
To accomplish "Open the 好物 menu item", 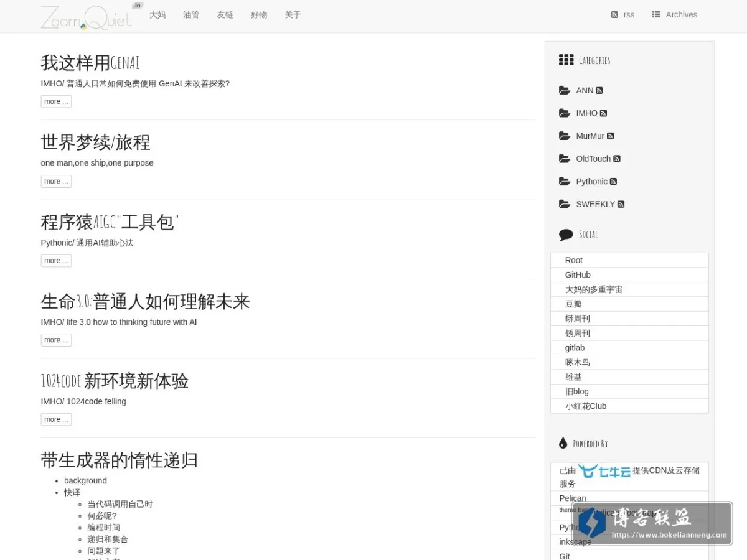I will tap(259, 15).
